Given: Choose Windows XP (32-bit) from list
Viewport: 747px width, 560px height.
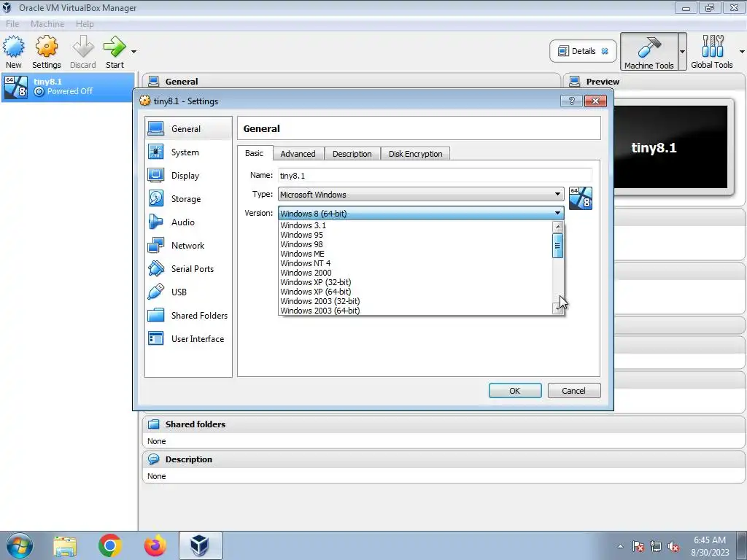Looking at the screenshot, I should tap(415, 282).
